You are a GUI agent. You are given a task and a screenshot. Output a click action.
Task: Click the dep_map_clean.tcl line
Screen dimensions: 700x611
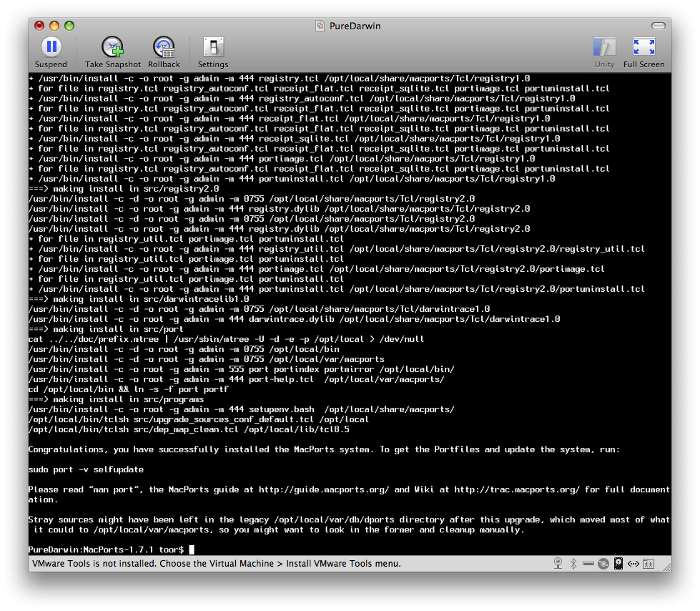point(189,429)
